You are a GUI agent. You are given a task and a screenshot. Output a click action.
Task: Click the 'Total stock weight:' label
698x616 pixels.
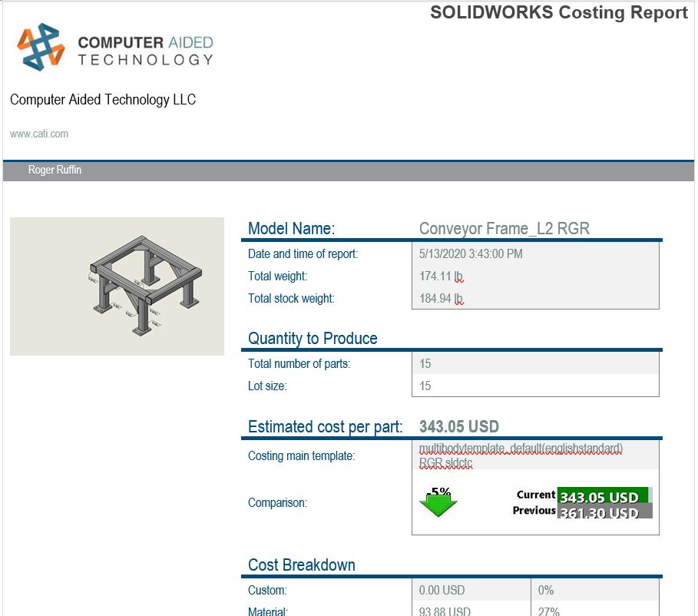[x=291, y=299]
